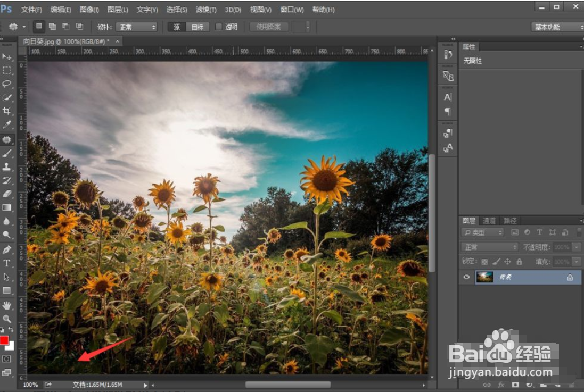Hide the 背景 layer visibility
This screenshot has height=392, width=584.
(466, 277)
